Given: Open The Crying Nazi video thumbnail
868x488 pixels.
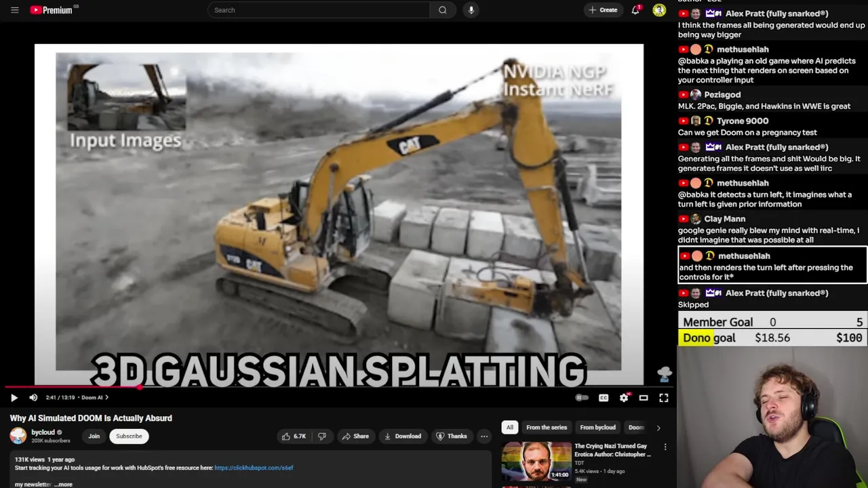Looking at the screenshot, I should tap(536, 462).
